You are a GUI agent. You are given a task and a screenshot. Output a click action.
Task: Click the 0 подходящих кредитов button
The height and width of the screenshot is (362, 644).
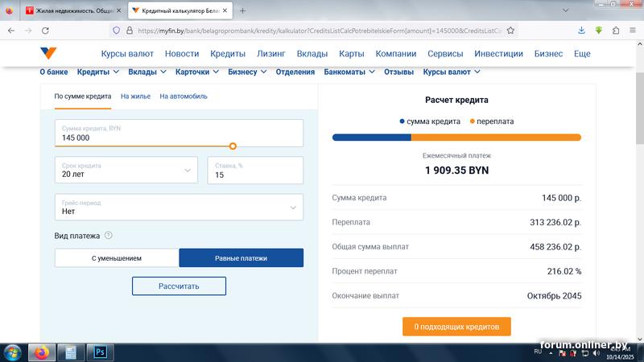pos(456,327)
